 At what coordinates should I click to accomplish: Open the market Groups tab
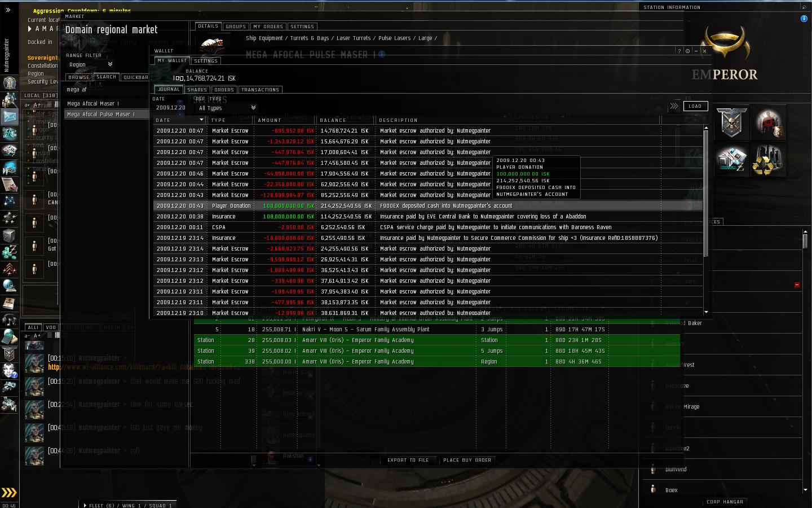coord(235,27)
